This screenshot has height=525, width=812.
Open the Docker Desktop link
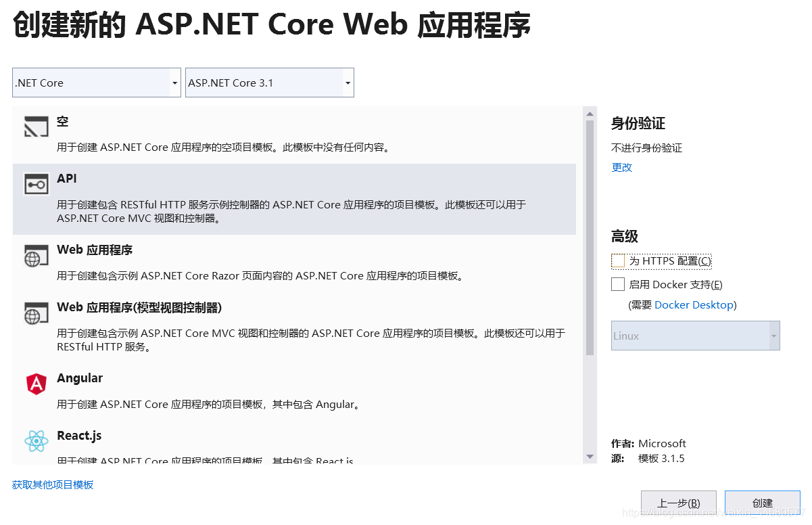click(694, 305)
